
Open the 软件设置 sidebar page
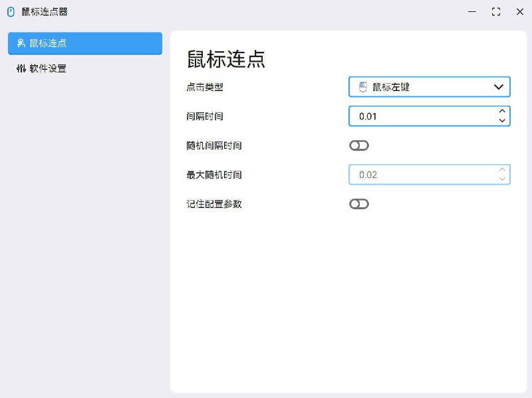[x=85, y=68]
